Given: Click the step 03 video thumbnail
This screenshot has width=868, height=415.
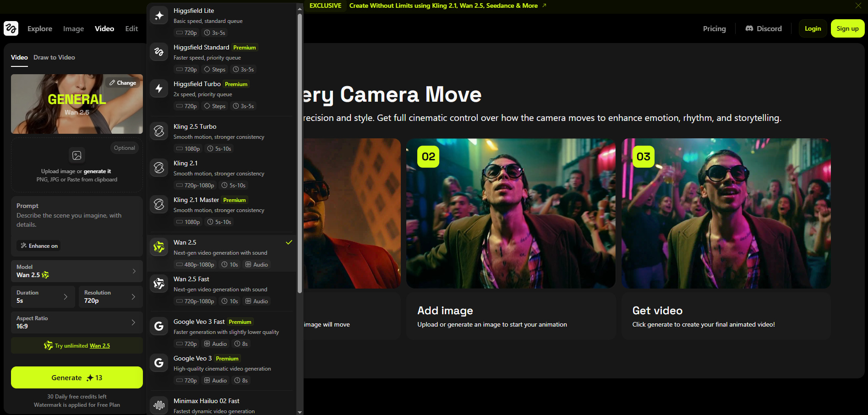Looking at the screenshot, I should click(x=726, y=213).
